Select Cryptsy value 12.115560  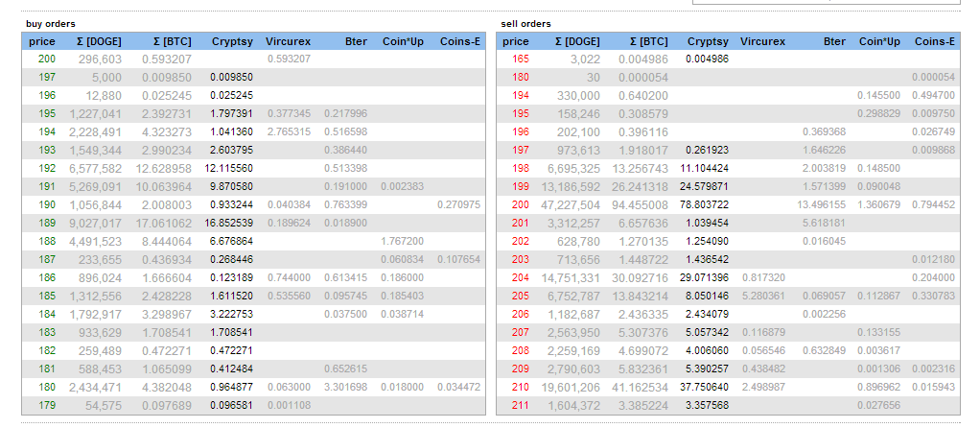(229, 168)
